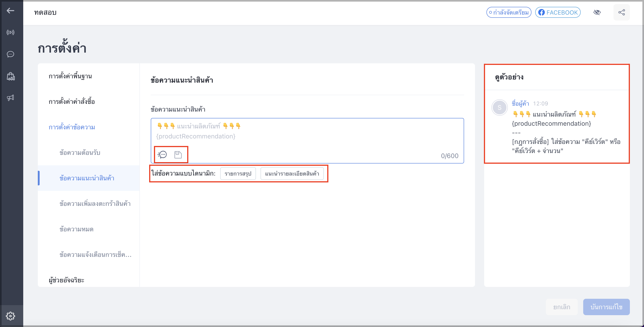Open the settings gear icon
The height and width of the screenshot is (327, 644).
[x=10, y=316]
